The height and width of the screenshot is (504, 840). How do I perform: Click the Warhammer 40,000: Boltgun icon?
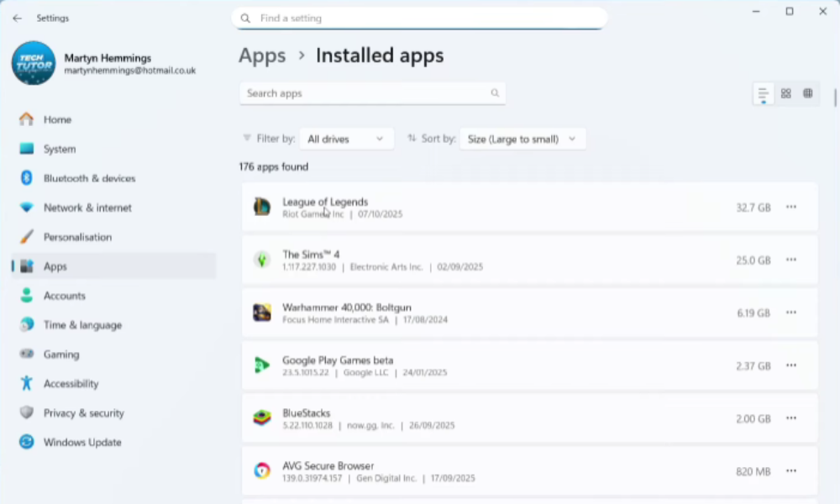click(x=262, y=313)
